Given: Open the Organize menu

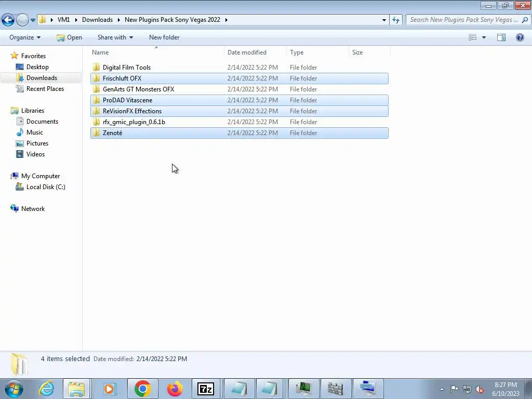Looking at the screenshot, I should (x=25, y=37).
